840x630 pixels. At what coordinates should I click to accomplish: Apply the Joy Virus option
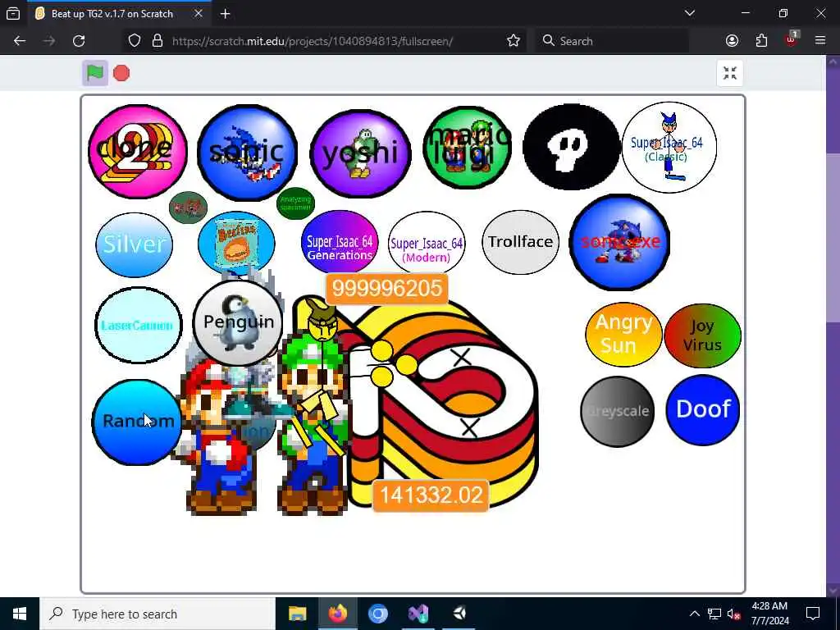[x=702, y=336]
